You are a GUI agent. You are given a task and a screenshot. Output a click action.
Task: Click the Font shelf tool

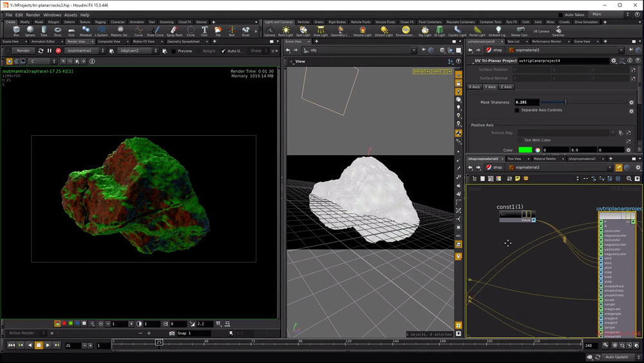204,31
